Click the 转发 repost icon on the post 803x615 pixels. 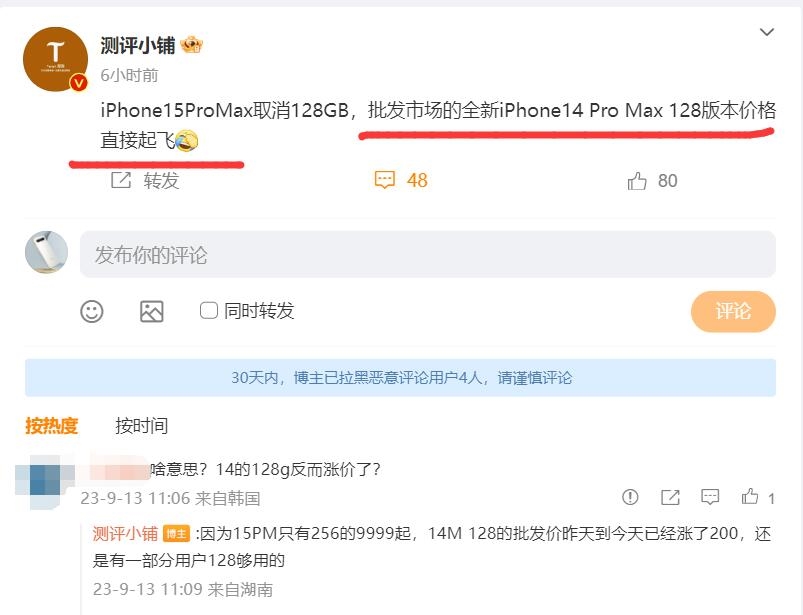[121, 180]
